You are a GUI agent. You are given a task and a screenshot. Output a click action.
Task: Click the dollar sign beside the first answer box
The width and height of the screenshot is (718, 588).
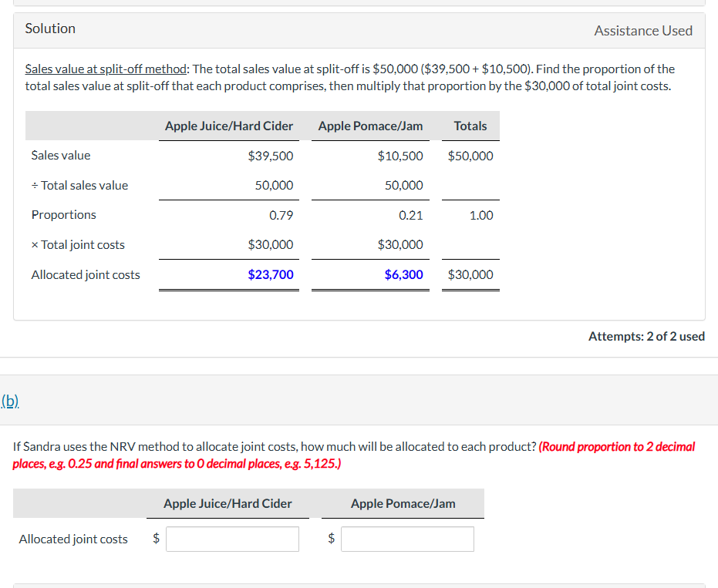click(157, 539)
